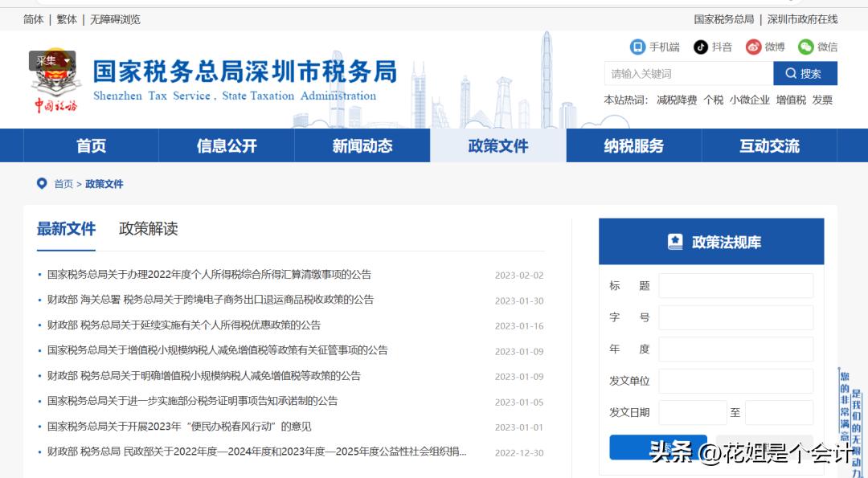The width and height of the screenshot is (868, 478).
Task: Open the 互动交流 menu
Action: [x=769, y=145]
